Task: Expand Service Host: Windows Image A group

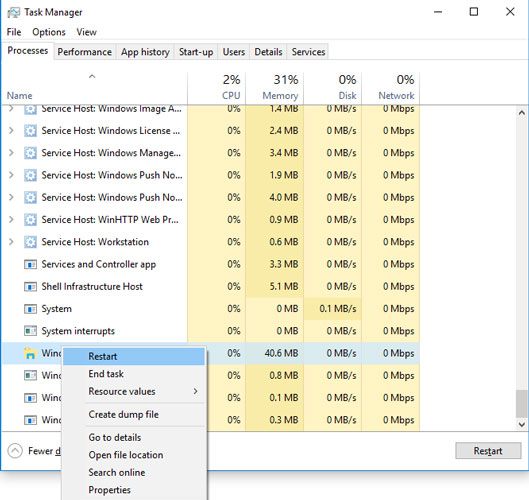Action: (x=11, y=109)
